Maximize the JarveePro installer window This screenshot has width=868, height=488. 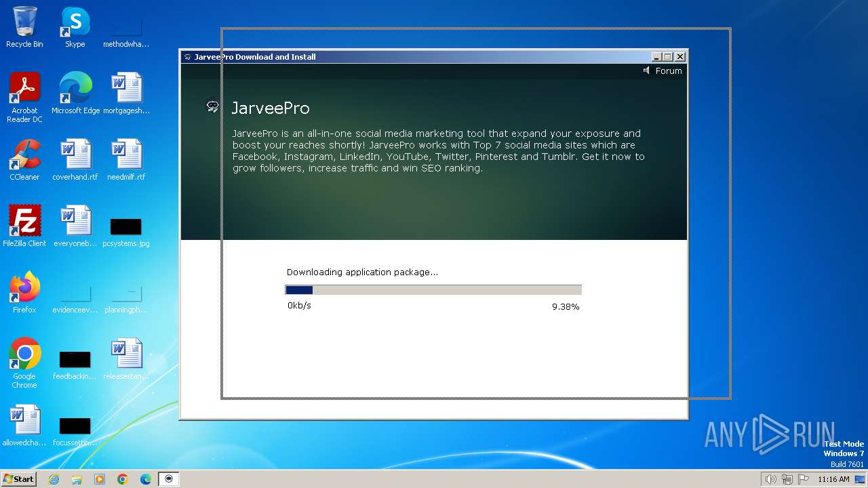coord(667,57)
